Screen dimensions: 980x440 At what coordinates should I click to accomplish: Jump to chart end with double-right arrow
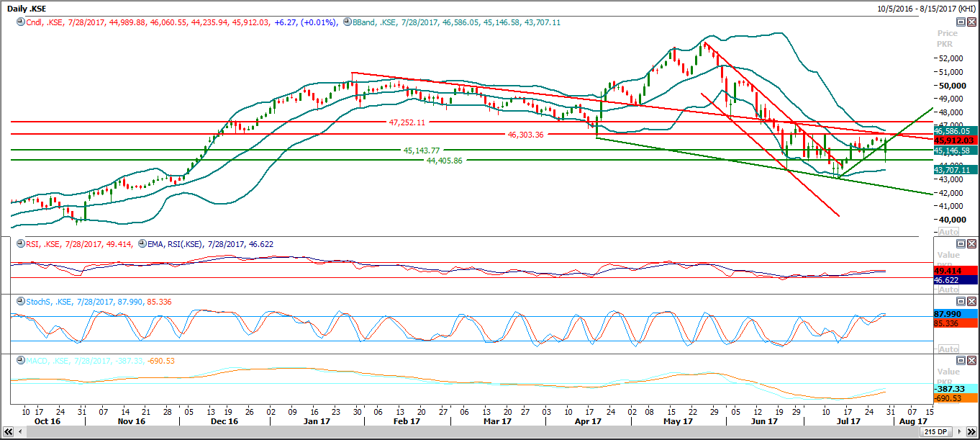pyautogui.click(x=973, y=434)
